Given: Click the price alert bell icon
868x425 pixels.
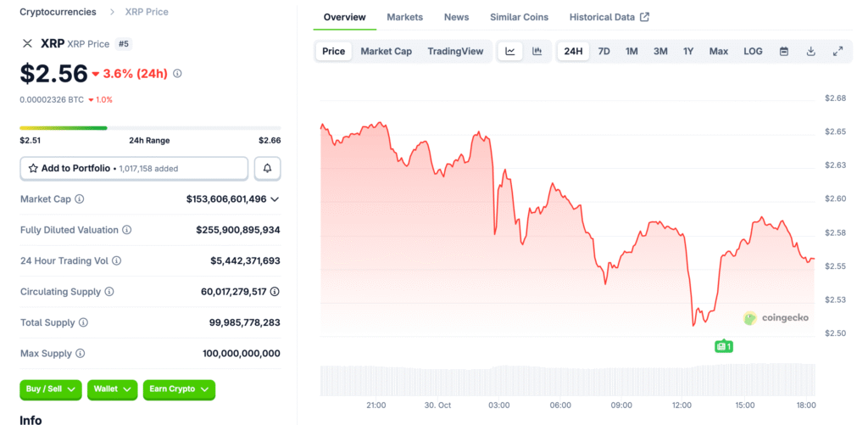Looking at the screenshot, I should click(267, 168).
